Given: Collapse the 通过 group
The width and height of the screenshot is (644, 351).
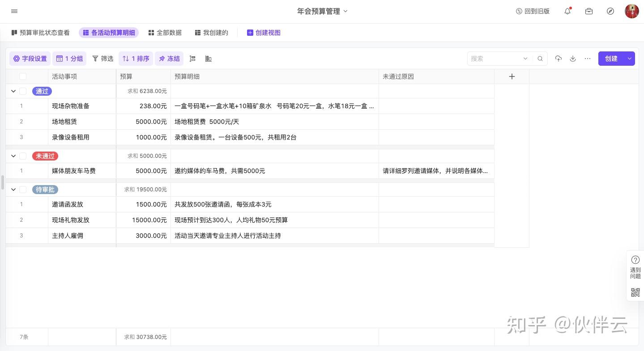Looking at the screenshot, I should point(13,91).
